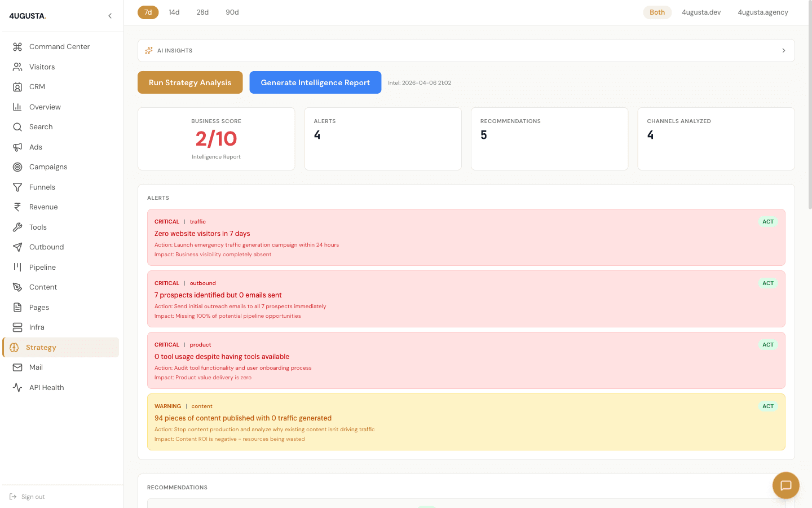Select the Both domains toggle
Viewport: 812px width, 508px height.
click(x=657, y=11)
